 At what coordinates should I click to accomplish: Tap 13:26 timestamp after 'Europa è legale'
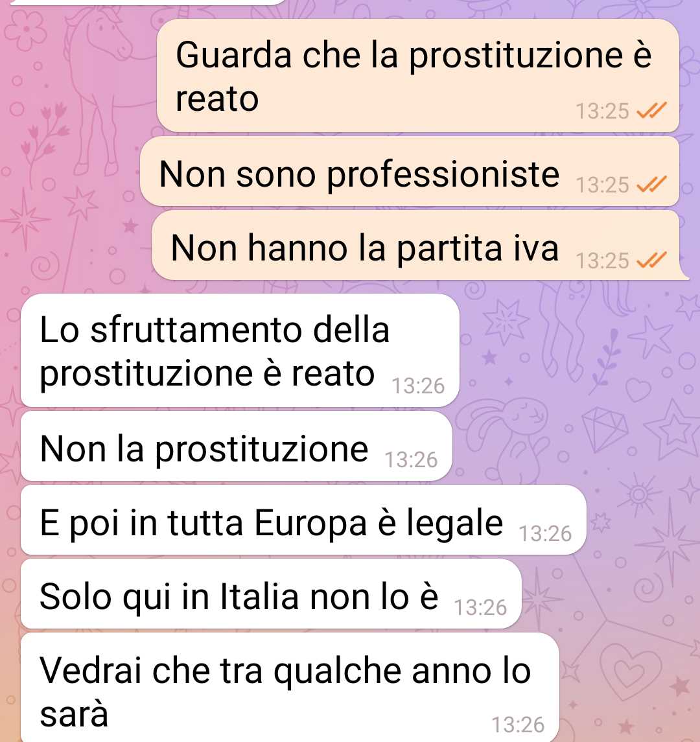pyautogui.click(x=545, y=533)
